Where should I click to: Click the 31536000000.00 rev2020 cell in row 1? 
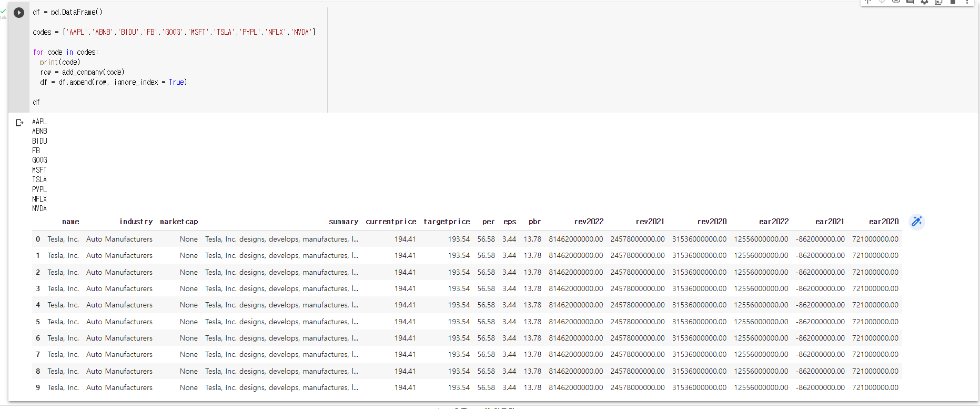(x=700, y=255)
